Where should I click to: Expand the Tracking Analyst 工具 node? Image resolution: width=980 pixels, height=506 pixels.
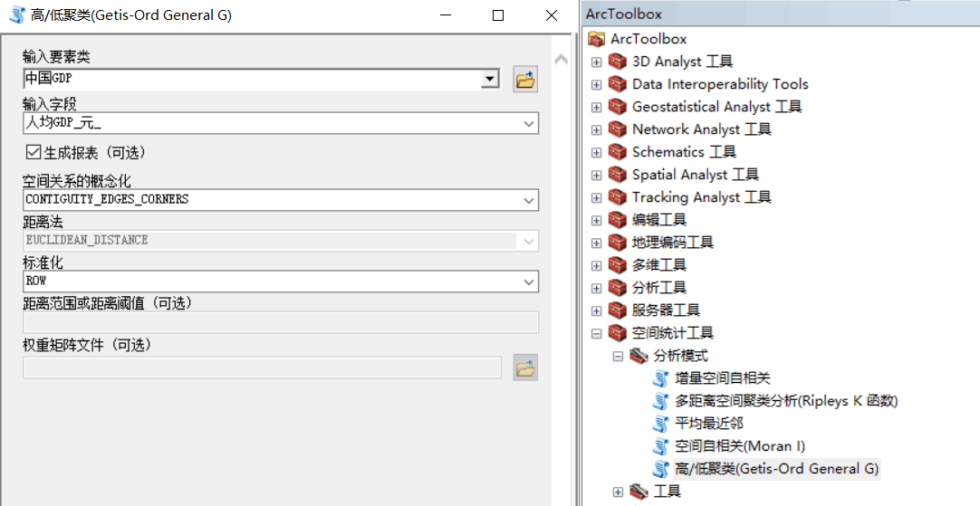(x=596, y=198)
